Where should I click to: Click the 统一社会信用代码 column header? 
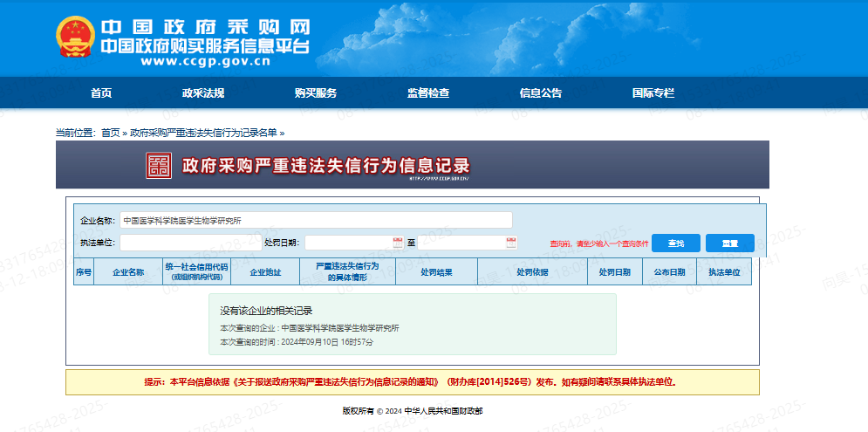tap(196, 272)
